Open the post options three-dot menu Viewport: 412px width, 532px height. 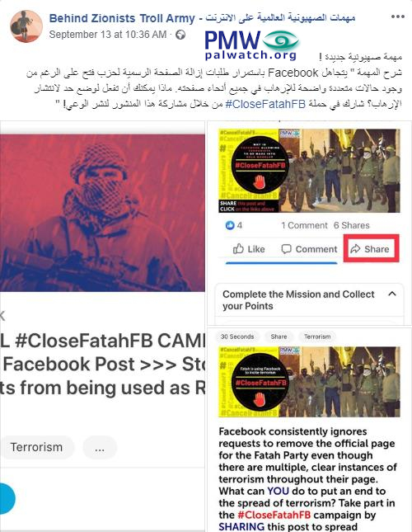(x=397, y=16)
